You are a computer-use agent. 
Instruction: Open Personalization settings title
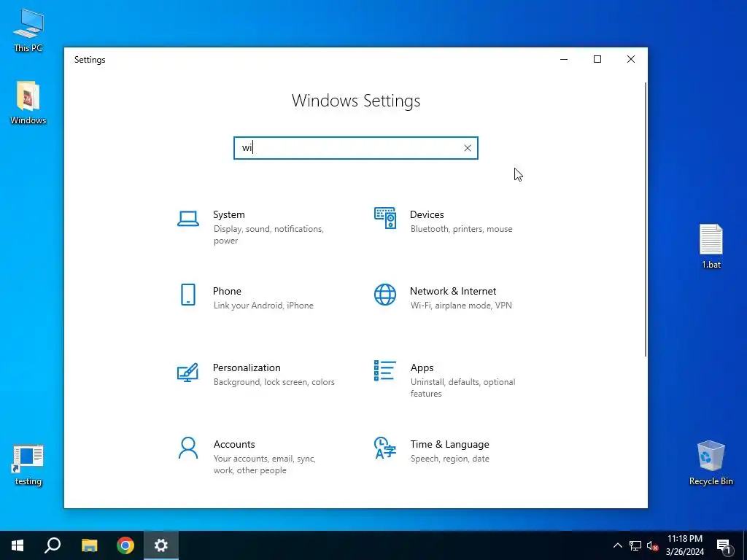(x=247, y=368)
